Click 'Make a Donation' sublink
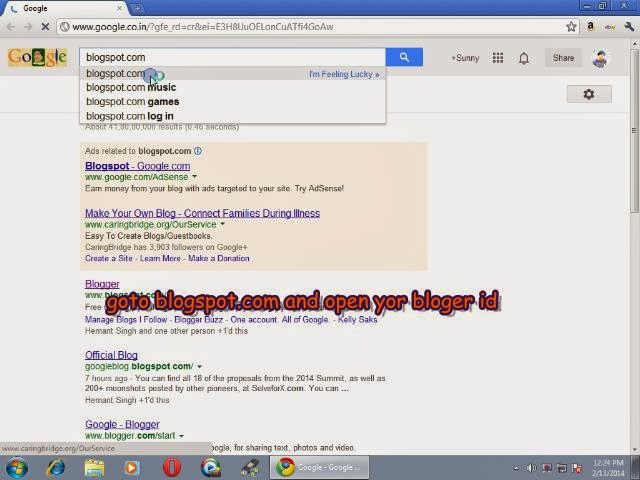The image size is (640, 480). (219, 258)
